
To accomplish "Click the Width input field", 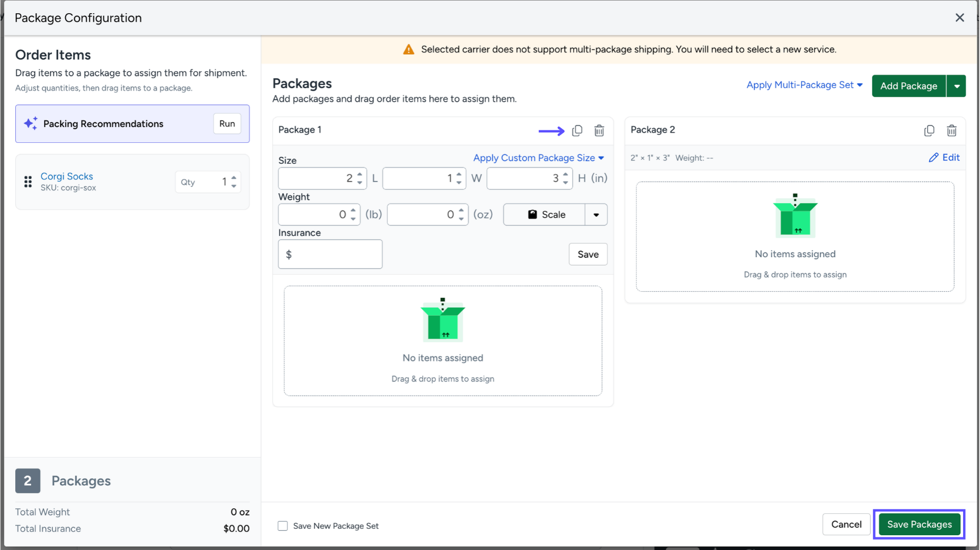I will tap(424, 178).
